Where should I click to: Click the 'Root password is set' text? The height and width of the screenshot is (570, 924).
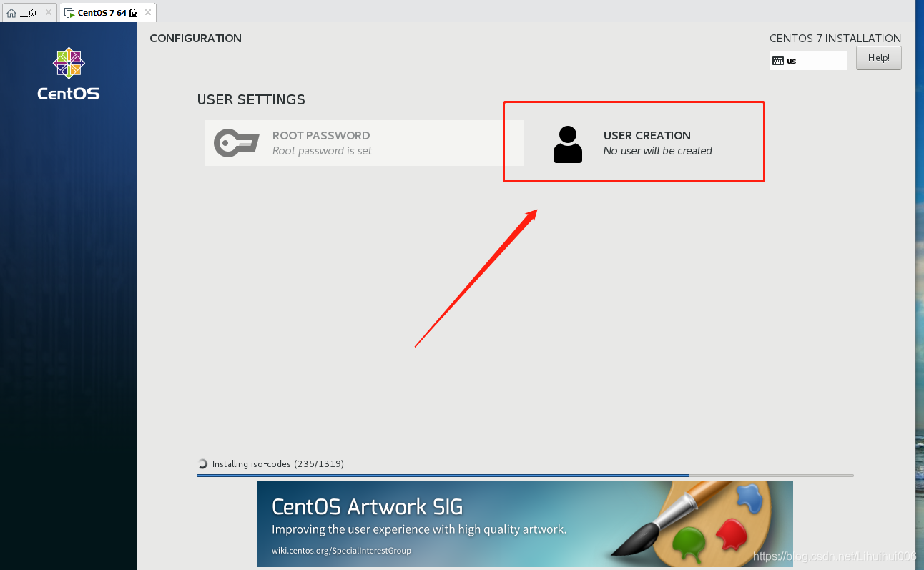[x=322, y=151]
